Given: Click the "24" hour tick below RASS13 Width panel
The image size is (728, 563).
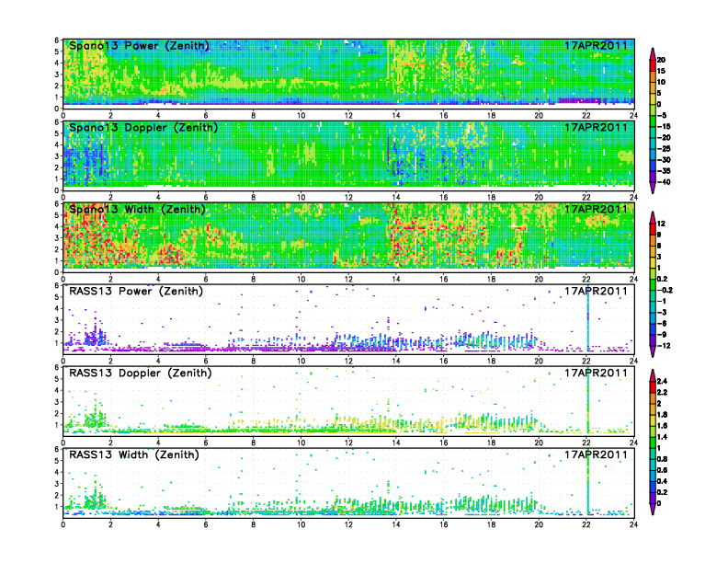Looking at the screenshot, I should pos(633,524).
